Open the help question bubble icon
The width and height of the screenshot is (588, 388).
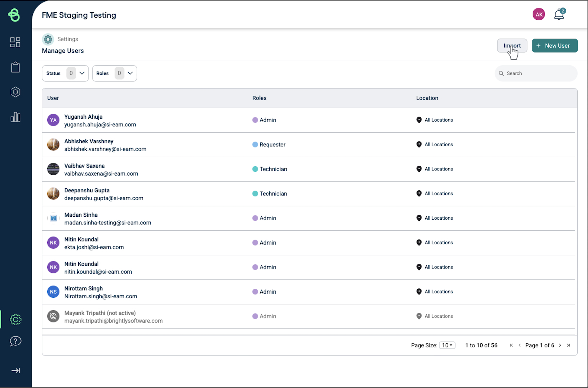[x=15, y=341]
